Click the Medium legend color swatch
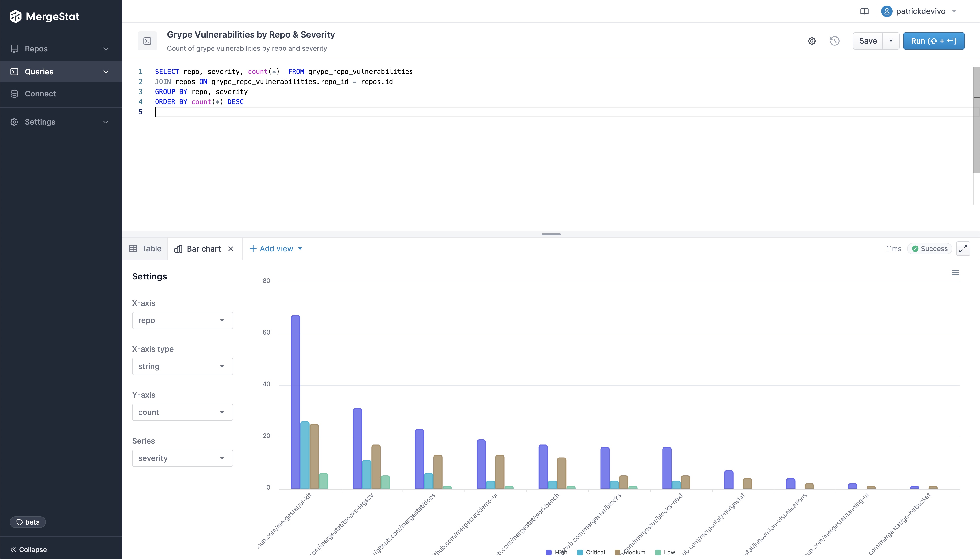 pos(617,553)
